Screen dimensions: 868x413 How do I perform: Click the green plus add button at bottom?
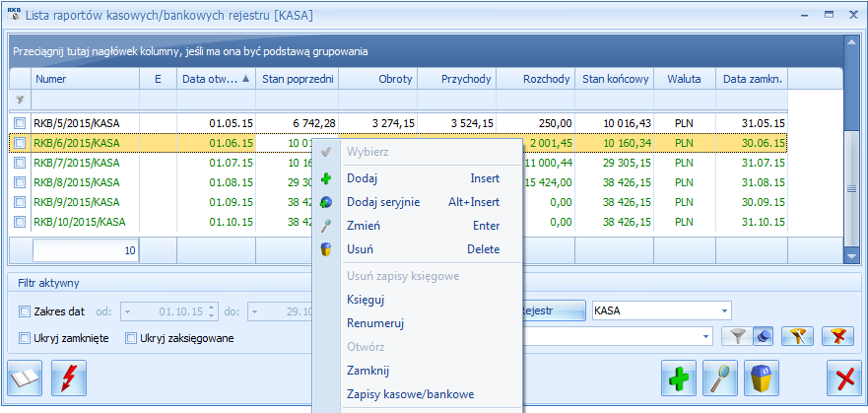click(x=679, y=379)
